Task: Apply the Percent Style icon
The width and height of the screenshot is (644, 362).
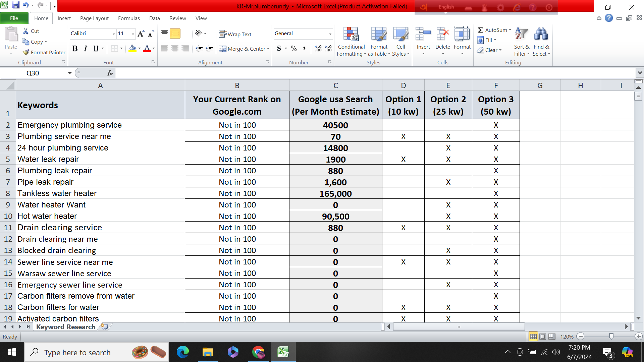Action: (x=294, y=49)
